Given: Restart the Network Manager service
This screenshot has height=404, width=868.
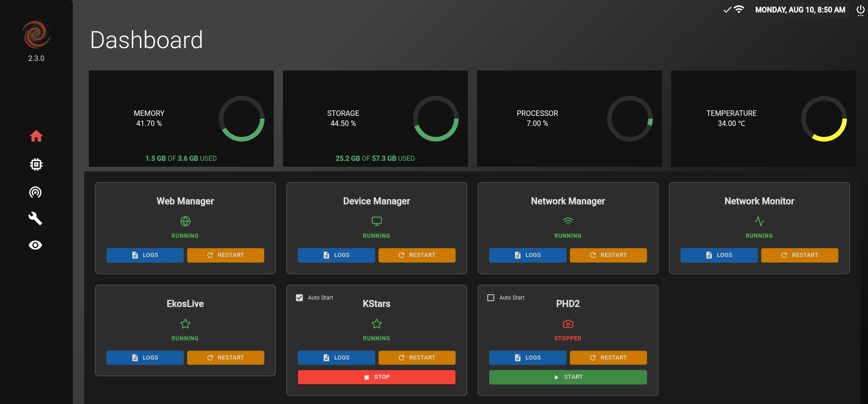Looking at the screenshot, I should tap(608, 255).
